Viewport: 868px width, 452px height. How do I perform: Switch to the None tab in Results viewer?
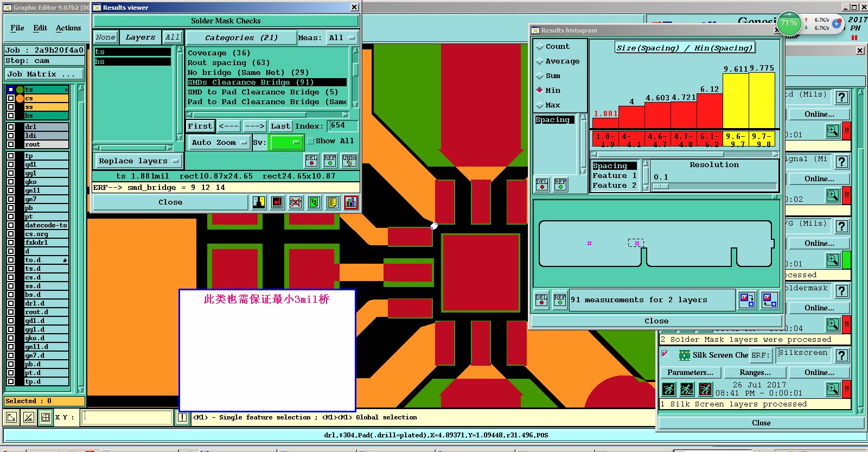[x=105, y=37]
